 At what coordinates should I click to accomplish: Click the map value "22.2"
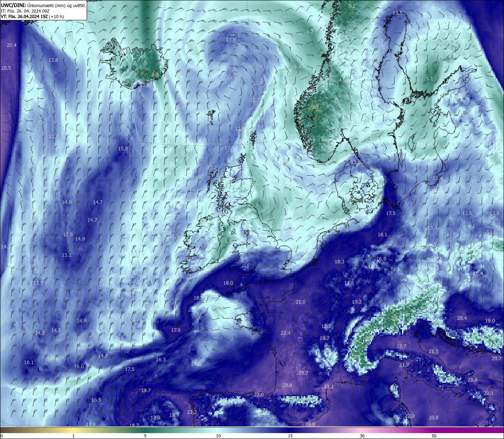point(192,412)
